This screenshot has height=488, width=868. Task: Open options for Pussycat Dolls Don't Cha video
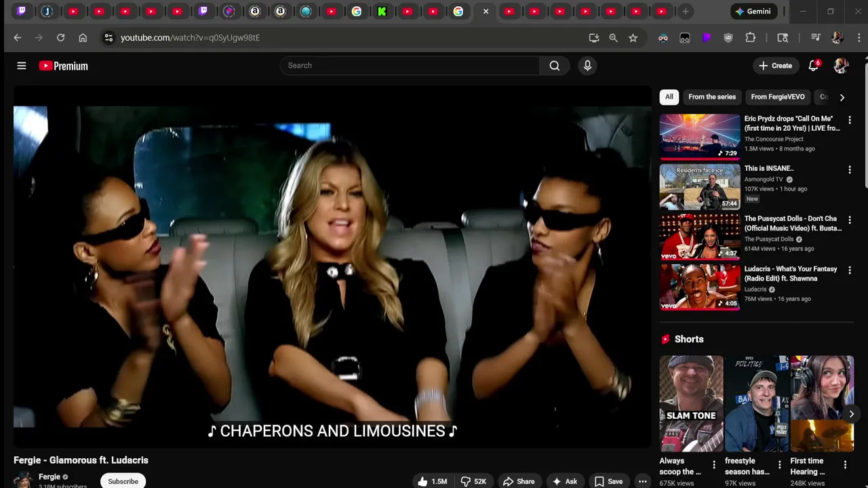pyautogui.click(x=850, y=220)
